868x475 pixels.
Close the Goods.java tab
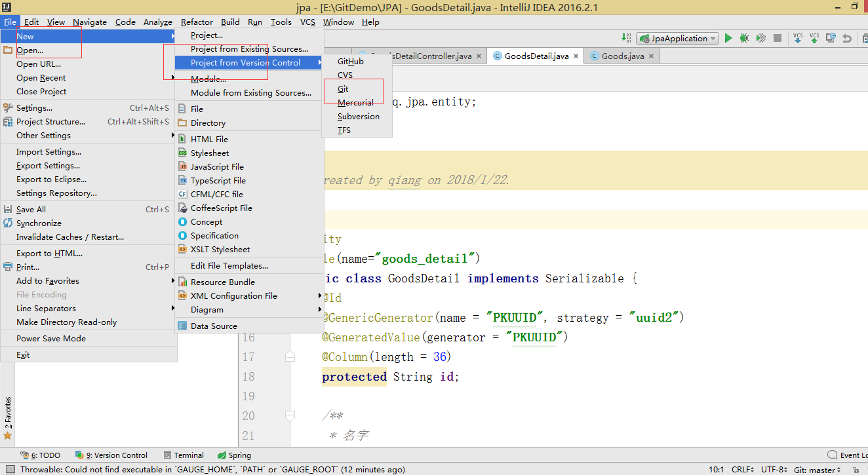[652, 56]
